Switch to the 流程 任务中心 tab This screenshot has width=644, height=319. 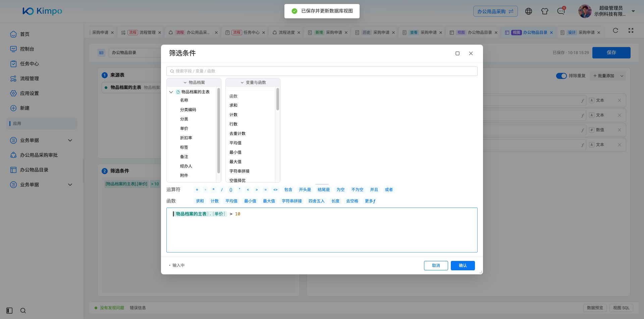pyautogui.click(x=246, y=33)
